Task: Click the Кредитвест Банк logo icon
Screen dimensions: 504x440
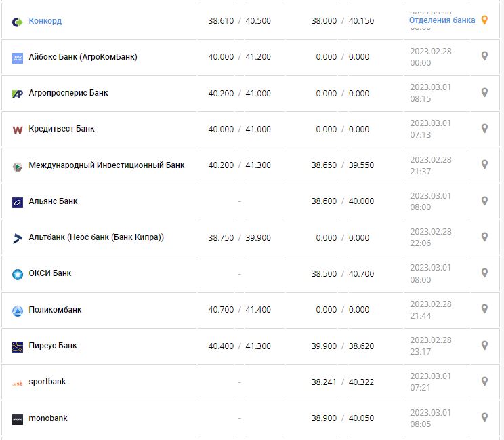Action: (18, 129)
